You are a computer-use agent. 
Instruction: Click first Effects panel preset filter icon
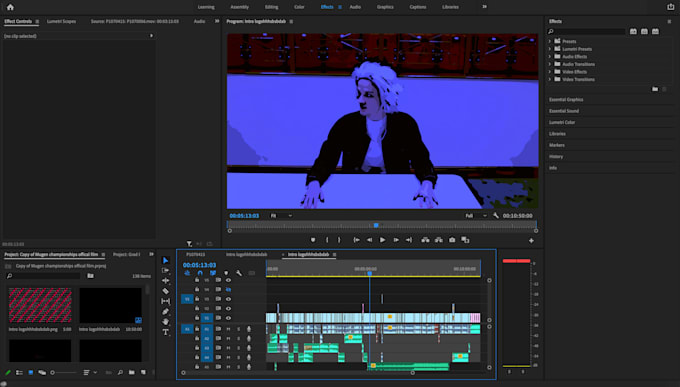633,31
